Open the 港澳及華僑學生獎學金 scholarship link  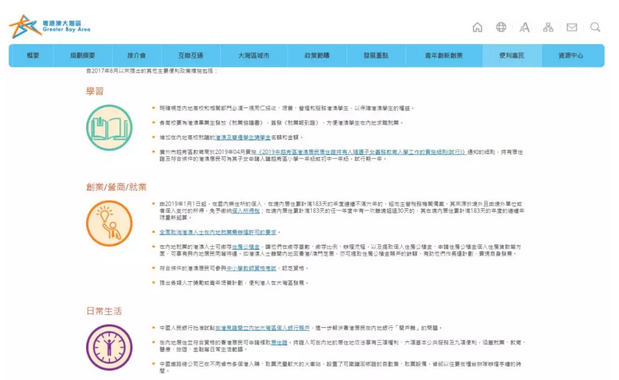coord(243,137)
